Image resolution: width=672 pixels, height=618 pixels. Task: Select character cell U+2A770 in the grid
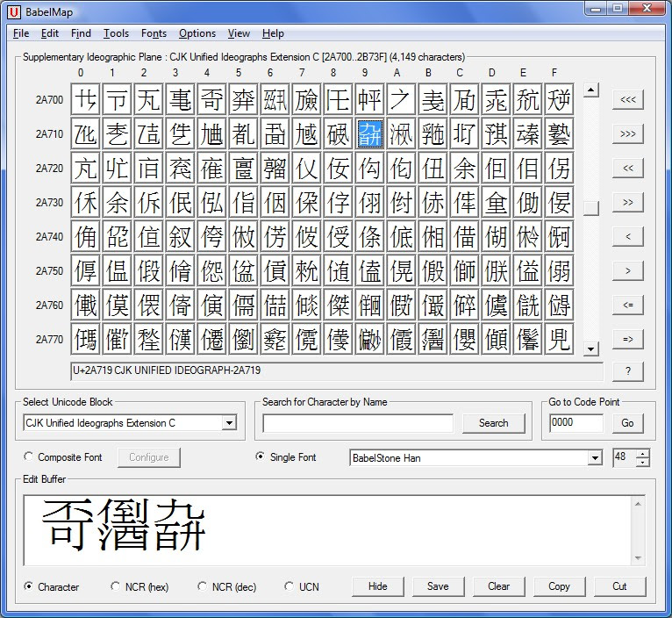(86, 340)
